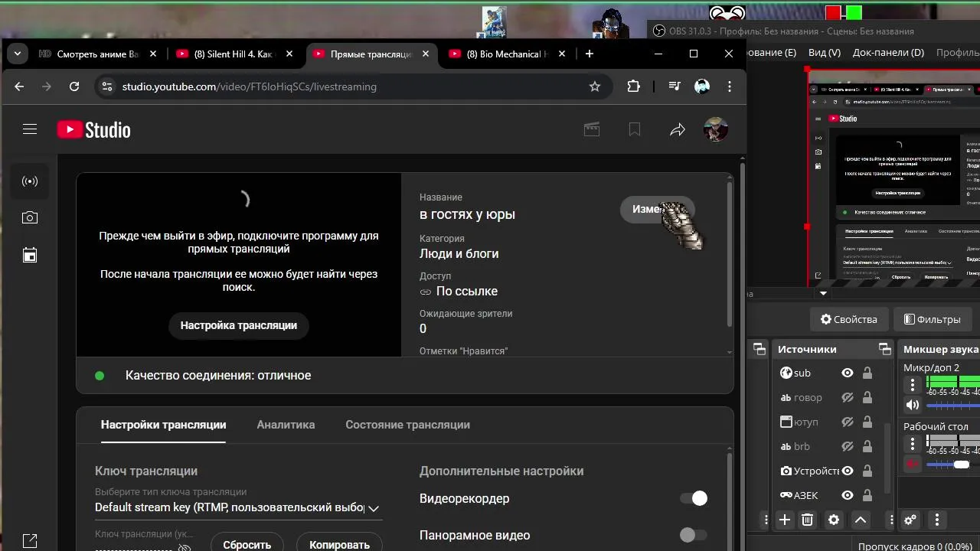The height and width of the screenshot is (551, 980).
Task: Open options menu for Рабочий стол channel
Action: coord(913,443)
